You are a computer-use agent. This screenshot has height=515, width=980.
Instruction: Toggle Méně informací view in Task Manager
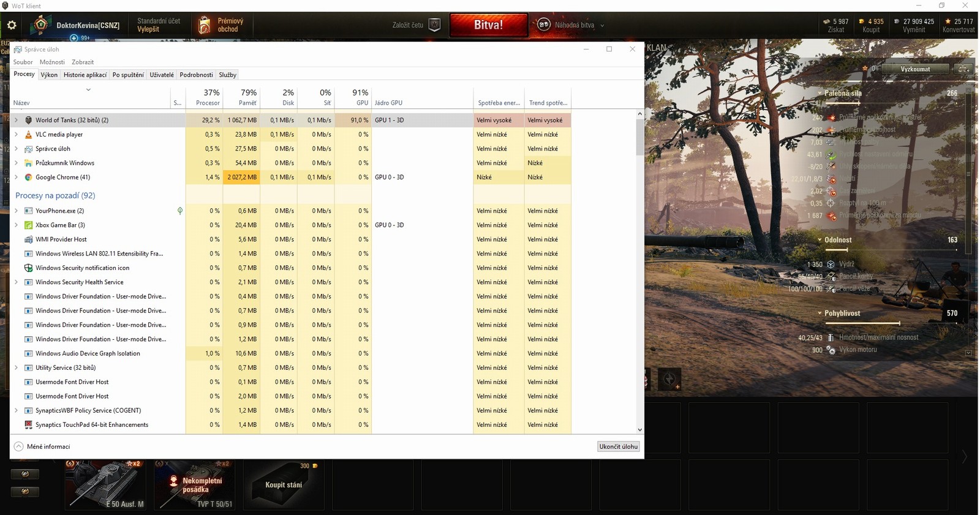[19, 446]
